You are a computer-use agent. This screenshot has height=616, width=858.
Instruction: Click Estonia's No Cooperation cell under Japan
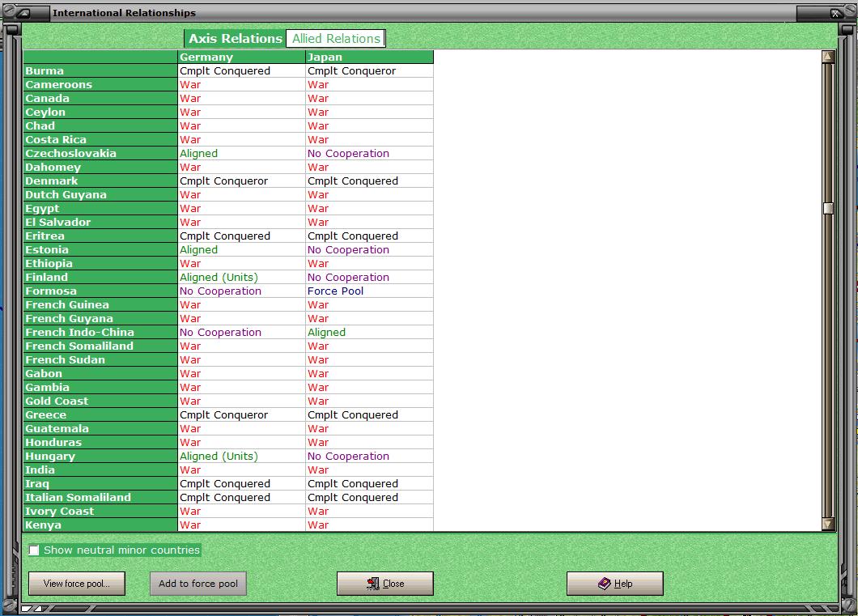point(369,249)
